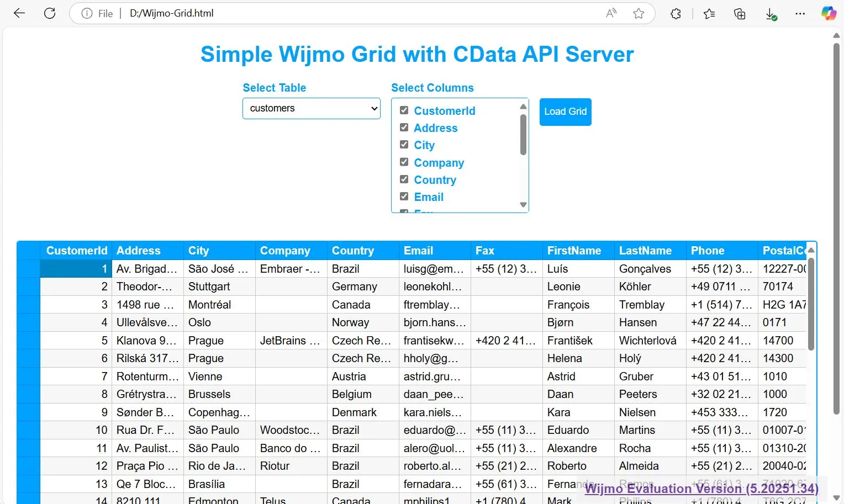This screenshot has width=844, height=504.
Task: Click the Read aloud icon
Action: coord(611,13)
